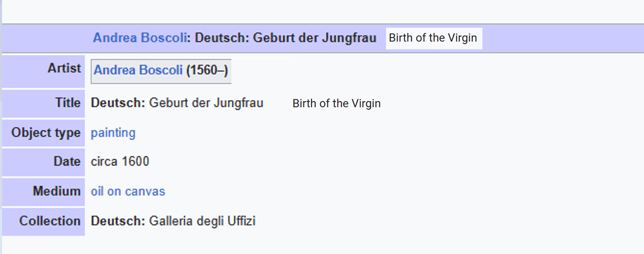Click the circa 1600 date value
This screenshot has height=254, width=644.
tap(120, 161)
